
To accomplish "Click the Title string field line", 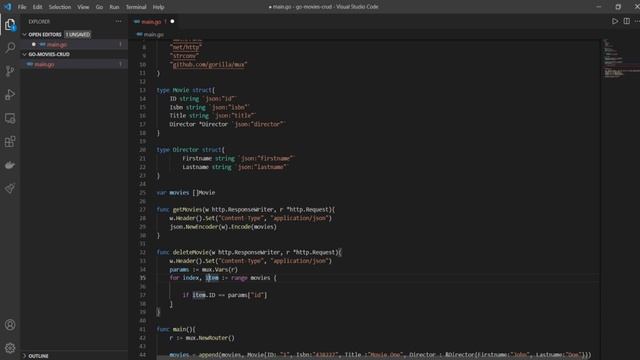I will [x=213, y=116].
